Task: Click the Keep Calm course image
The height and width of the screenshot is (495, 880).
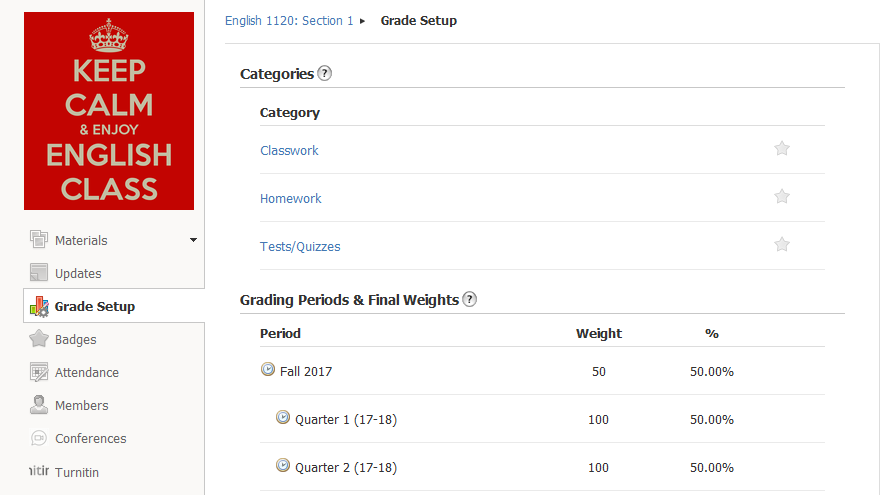Action: pos(109,111)
